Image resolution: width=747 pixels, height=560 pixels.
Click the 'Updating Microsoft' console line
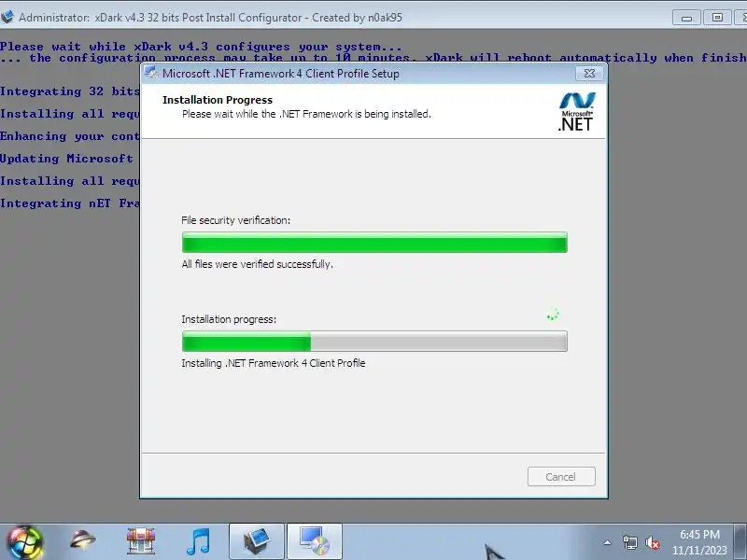coord(66,159)
